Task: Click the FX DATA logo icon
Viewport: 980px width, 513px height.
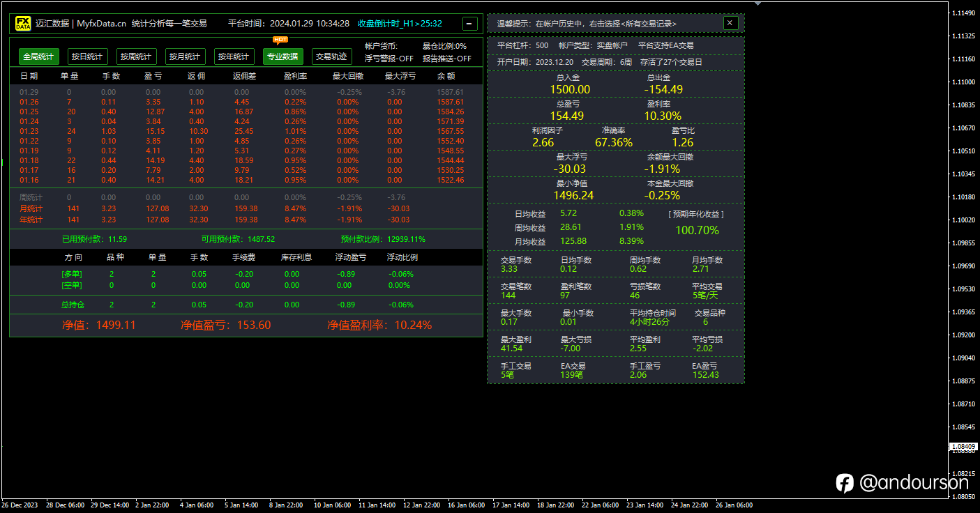Action: [x=23, y=24]
